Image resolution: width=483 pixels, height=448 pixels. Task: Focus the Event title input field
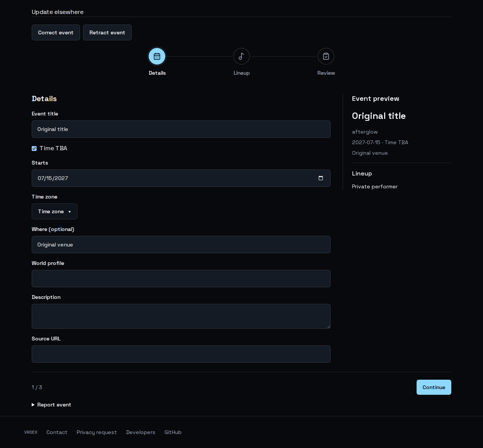pyautogui.click(x=181, y=129)
